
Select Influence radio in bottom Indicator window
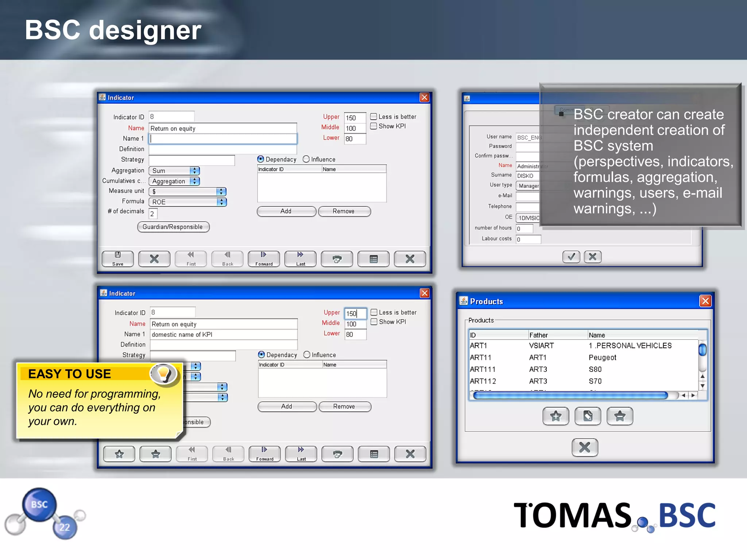tap(307, 354)
